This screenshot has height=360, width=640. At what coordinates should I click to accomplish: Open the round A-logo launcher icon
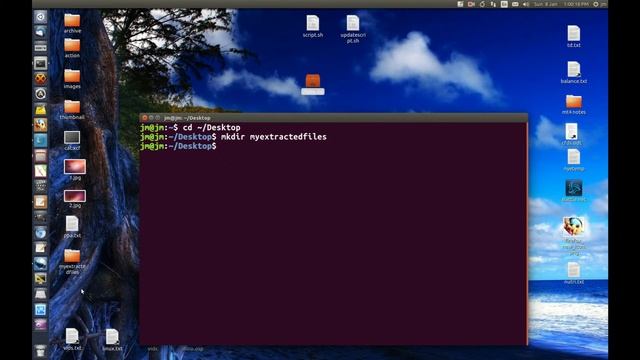click(40, 94)
